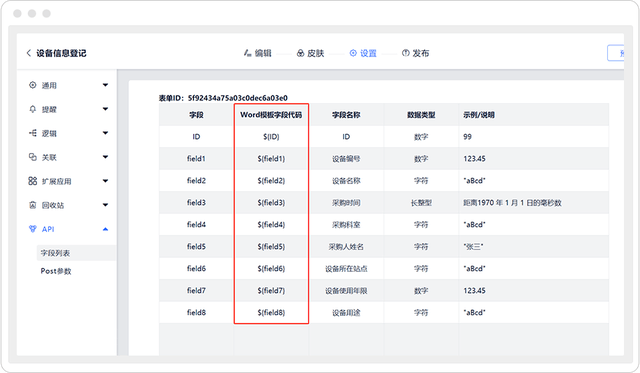This screenshot has height=373, width=640.
Task: Select Post参数 under API
Action: [x=56, y=271]
